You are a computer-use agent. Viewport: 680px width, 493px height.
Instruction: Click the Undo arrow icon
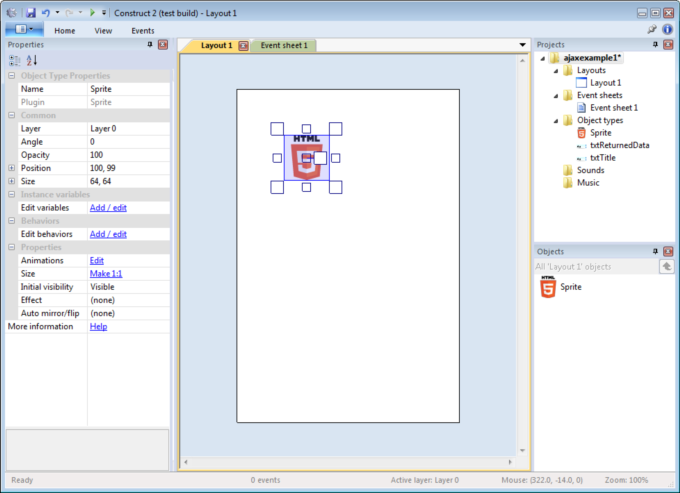point(45,13)
